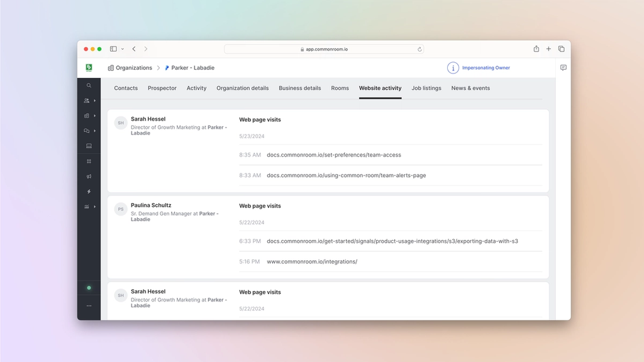Click the Impersonating Owner link
644x362 pixels.
tap(486, 68)
